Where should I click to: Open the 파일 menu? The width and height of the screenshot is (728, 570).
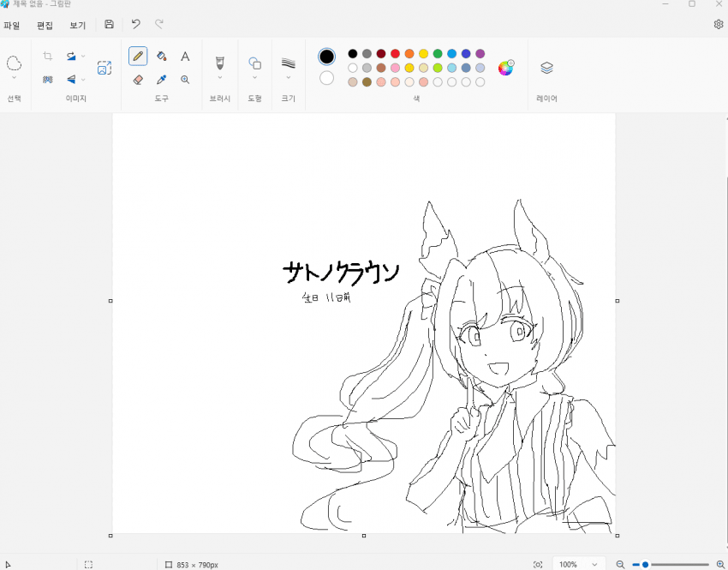tap(12, 25)
